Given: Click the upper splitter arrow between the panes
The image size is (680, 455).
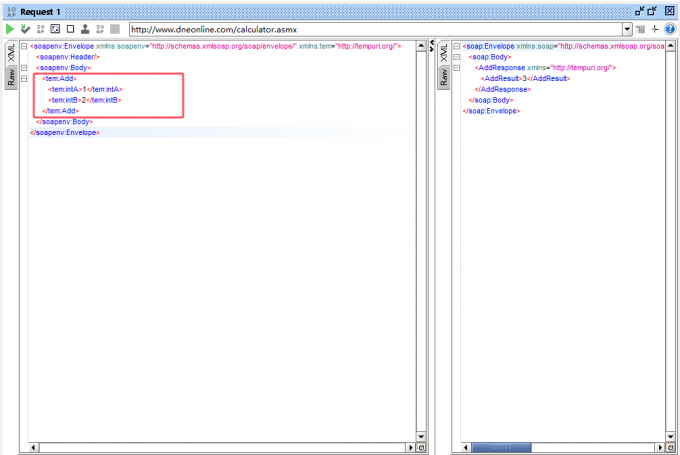Looking at the screenshot, I should coord(432,42).
